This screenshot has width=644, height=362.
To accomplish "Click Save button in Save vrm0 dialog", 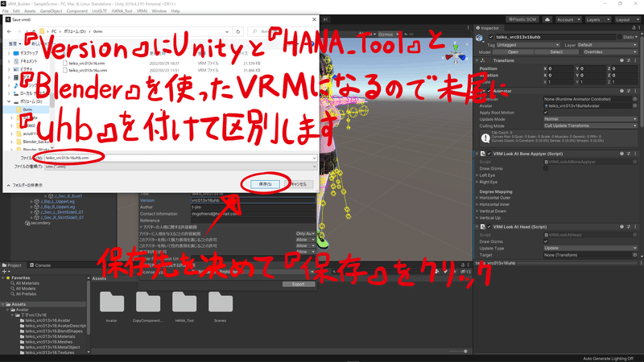I will click(266, 184).
